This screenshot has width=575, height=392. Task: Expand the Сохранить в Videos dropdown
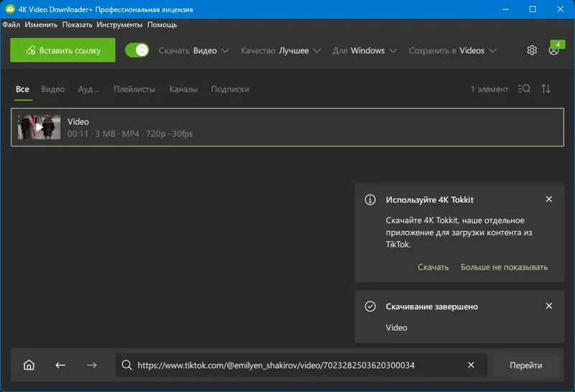tap(453, 50)
